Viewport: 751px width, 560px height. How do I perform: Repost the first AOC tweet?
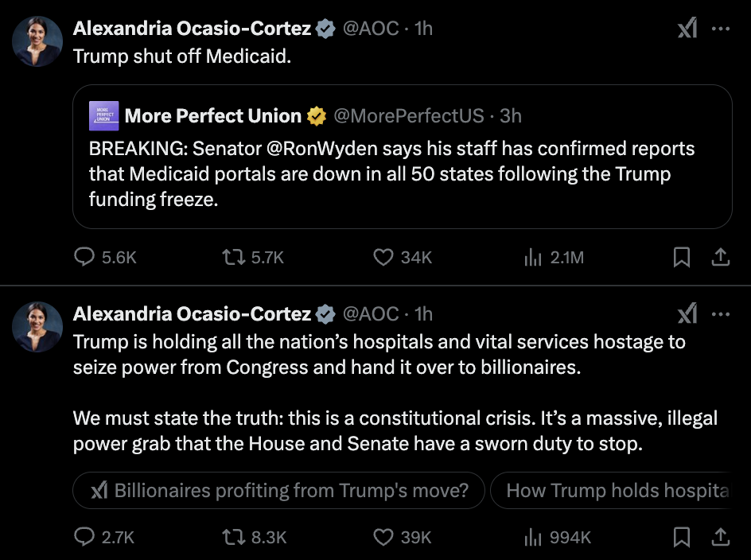click(233, 257)
